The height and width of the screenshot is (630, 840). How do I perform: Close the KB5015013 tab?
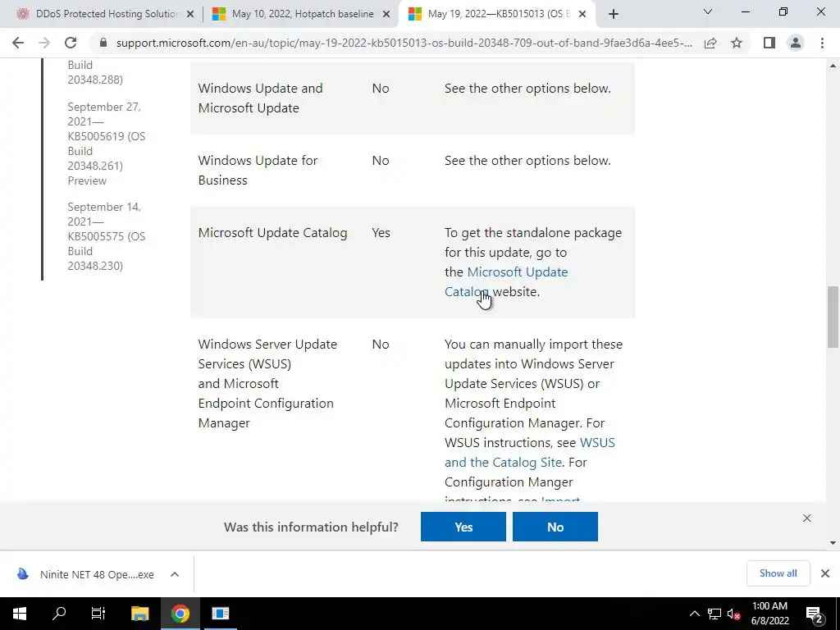tap(583, 15)
